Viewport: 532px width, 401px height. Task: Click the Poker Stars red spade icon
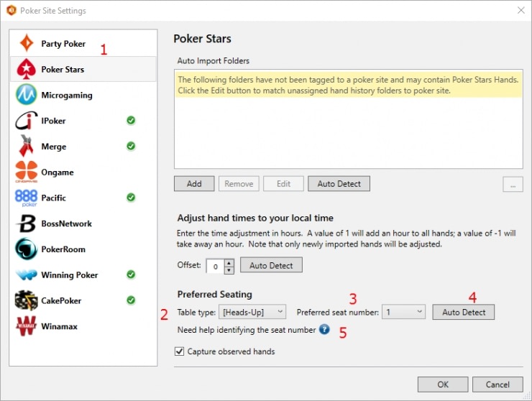26,69
